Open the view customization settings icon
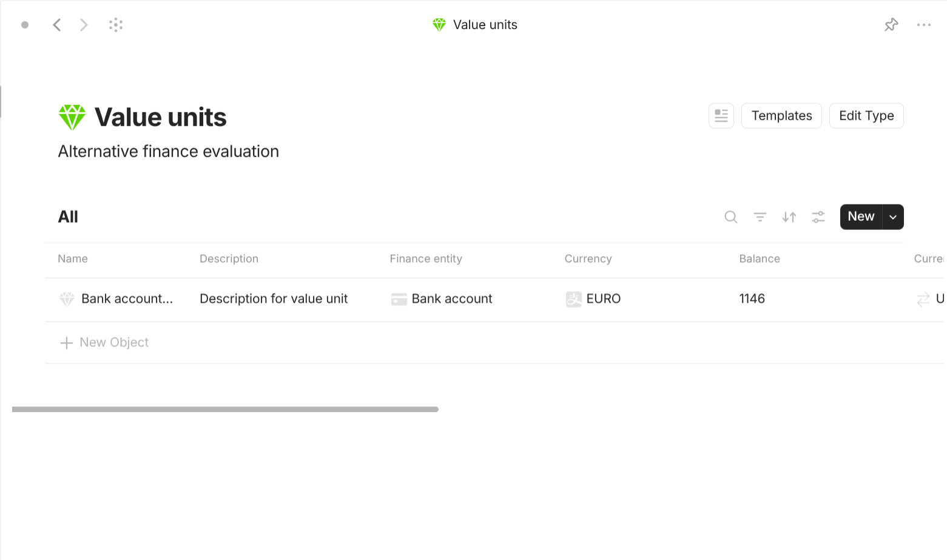This screenshot has width=947, height=560. pos(818,217)
